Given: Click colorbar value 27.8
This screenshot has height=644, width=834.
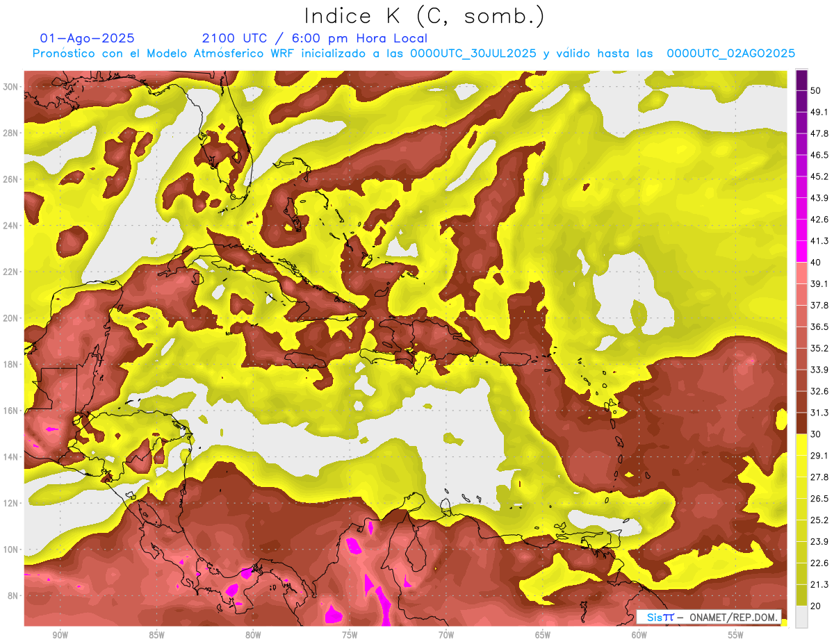Looking at the screenshot, I should pyautogui.click(x=819, y=477).
